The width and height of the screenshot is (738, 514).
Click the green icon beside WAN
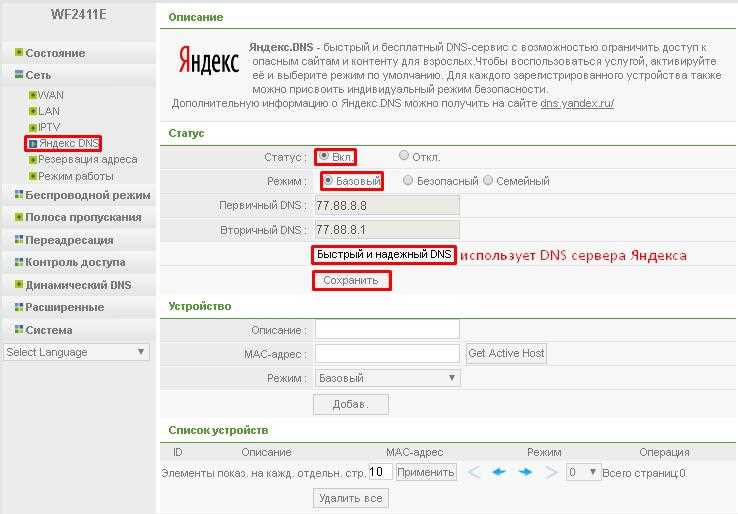click(x=32, y=96)
